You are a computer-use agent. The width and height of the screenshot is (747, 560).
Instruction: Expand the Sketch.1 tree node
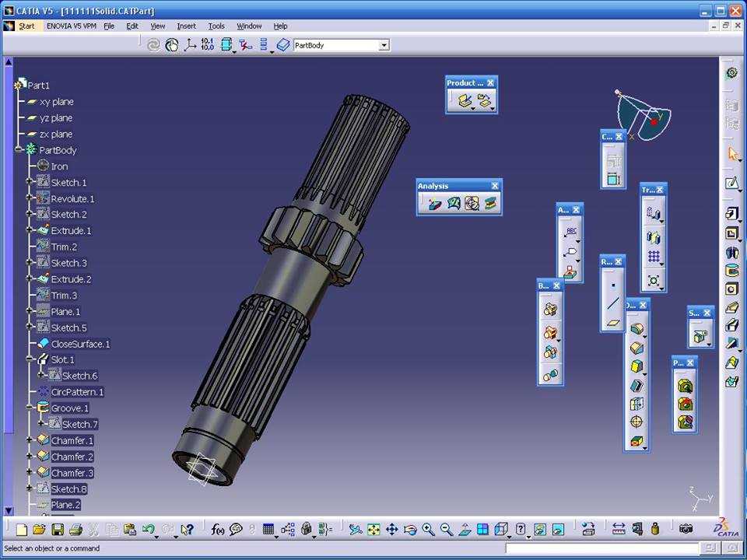pyautogui.click(x=29, y=182)
